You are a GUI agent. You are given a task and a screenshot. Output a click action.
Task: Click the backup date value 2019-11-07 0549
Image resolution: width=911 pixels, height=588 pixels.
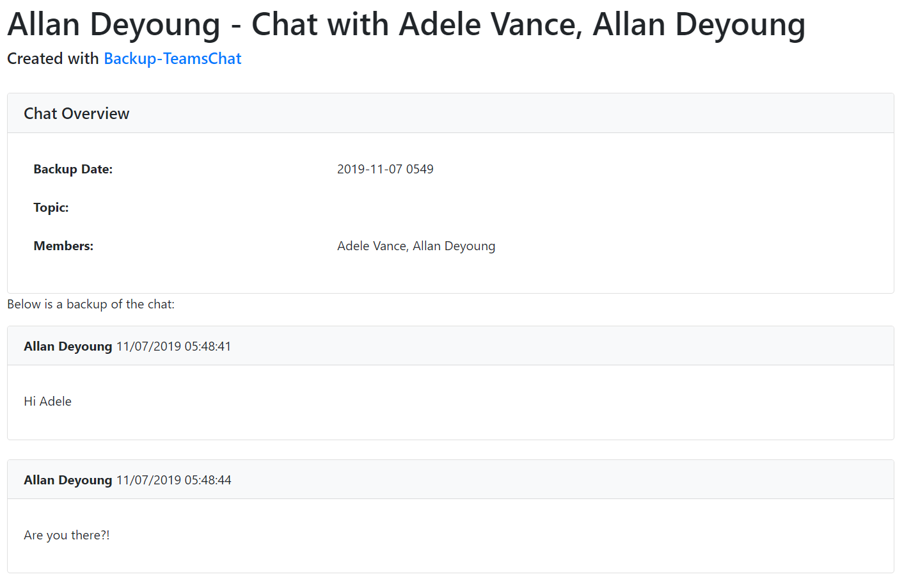385,169
